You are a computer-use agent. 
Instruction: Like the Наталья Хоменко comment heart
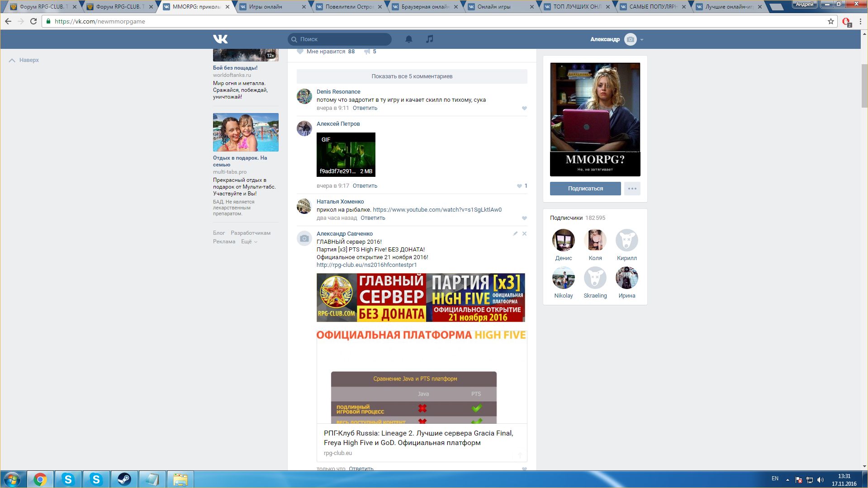pos(524,218)
